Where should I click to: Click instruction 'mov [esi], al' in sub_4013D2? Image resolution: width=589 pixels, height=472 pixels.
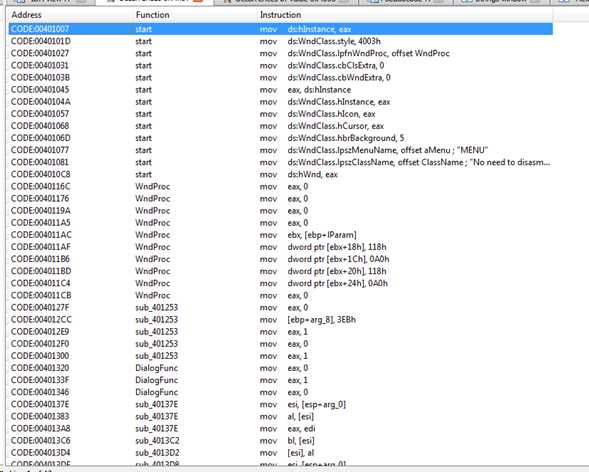pyautogui.click(x=287, y=453)
